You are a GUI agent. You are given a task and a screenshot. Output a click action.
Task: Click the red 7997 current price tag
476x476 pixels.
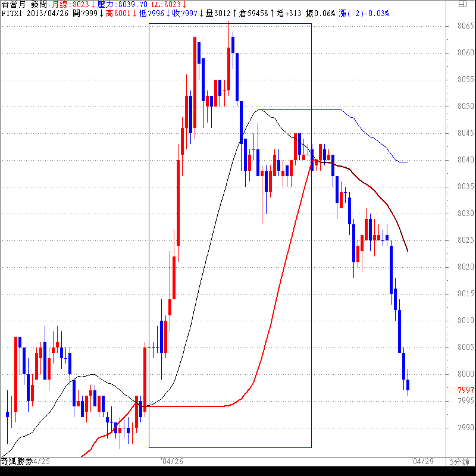pyautogui.click(x=465, y=390)
